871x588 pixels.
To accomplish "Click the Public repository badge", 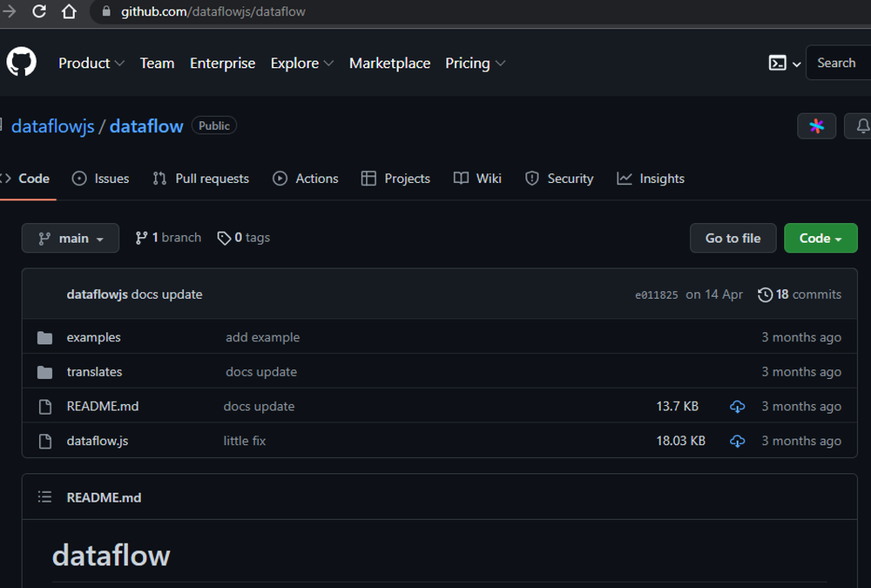I will pyautogui.click(x=214, y=125).
